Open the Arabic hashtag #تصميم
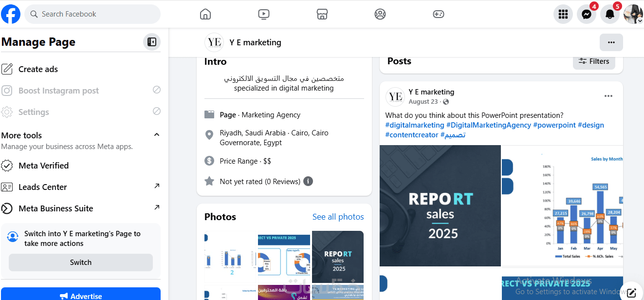This screenshot has height=300, width=644. pyautogui.click(x=453, y=135)
